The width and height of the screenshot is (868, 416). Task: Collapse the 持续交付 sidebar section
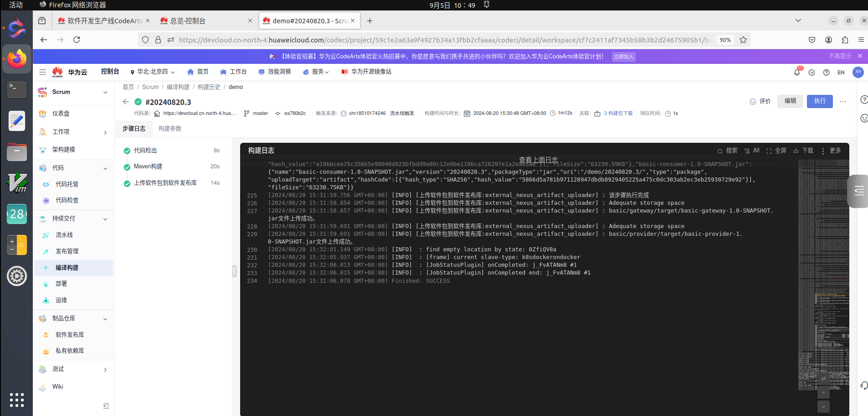tap(105, 219)
